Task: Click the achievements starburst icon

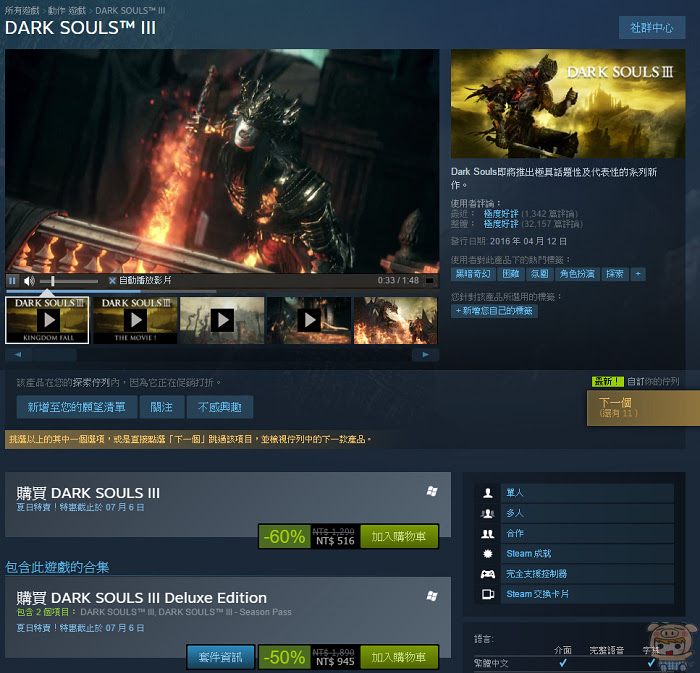Action: [488, 553]
